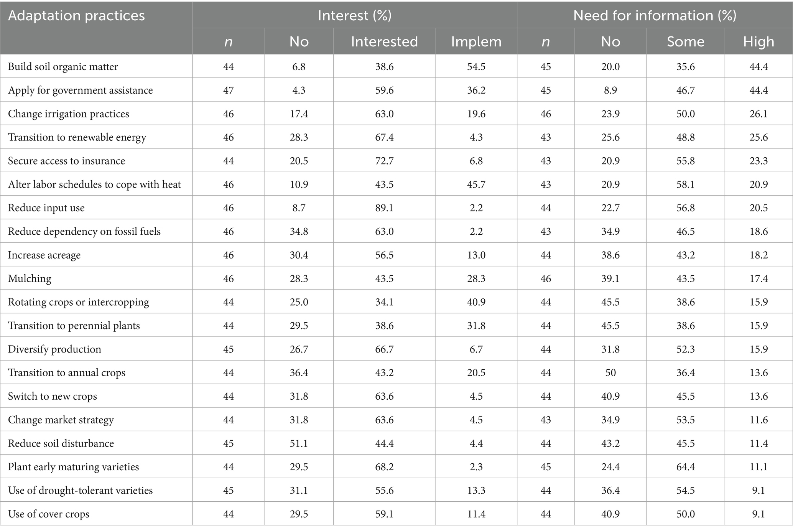Select the "Reduce input use" row label
Image resolution: width=793 pixels, height=532 pixels.
46,208
